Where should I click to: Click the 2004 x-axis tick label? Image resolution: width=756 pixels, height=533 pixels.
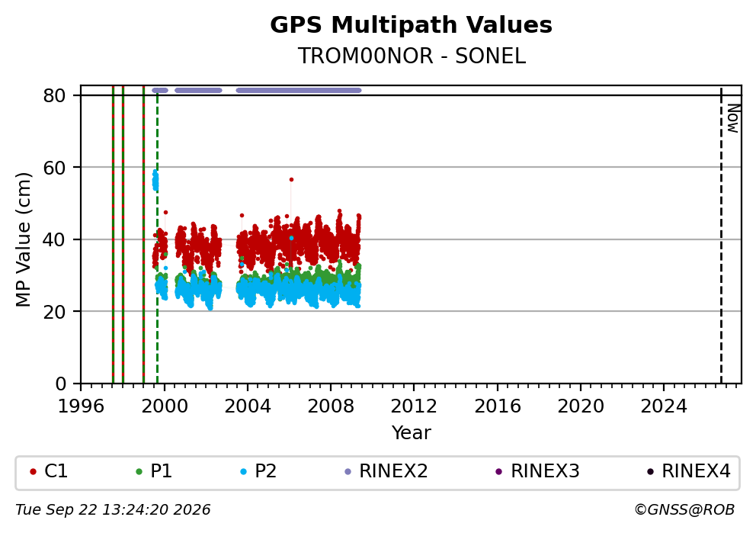[x=248, y=406]
